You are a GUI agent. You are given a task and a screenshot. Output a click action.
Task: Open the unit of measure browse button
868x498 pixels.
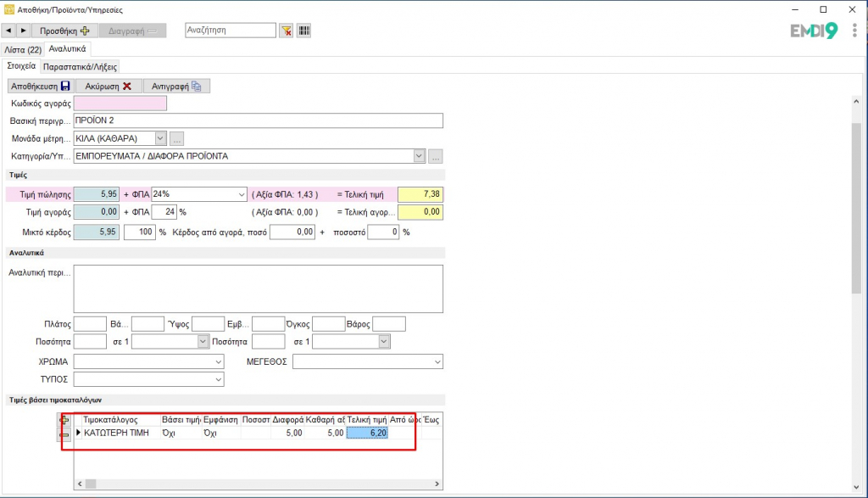pos(176,138)
